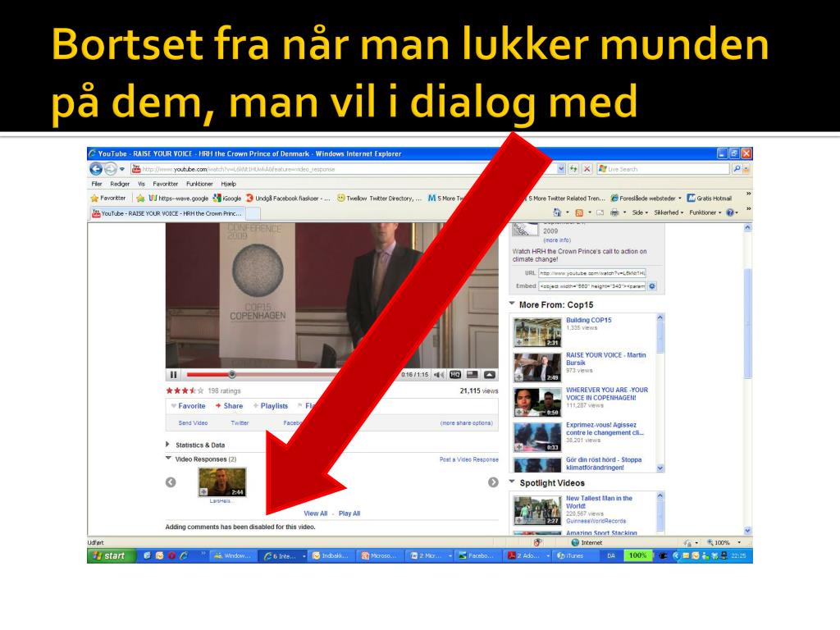
Task: Click the Embed code customize gear icon
Action: click(x=652, y=286)
